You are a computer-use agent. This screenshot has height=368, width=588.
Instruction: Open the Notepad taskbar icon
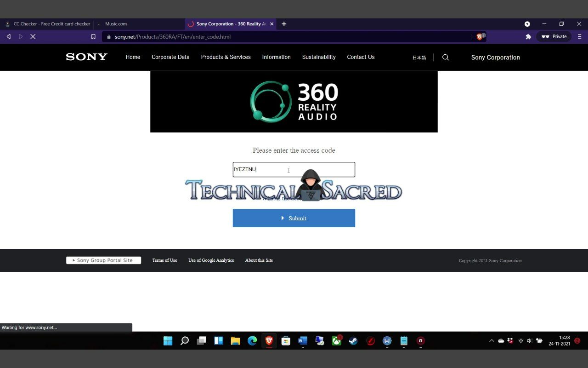point(404,341)
